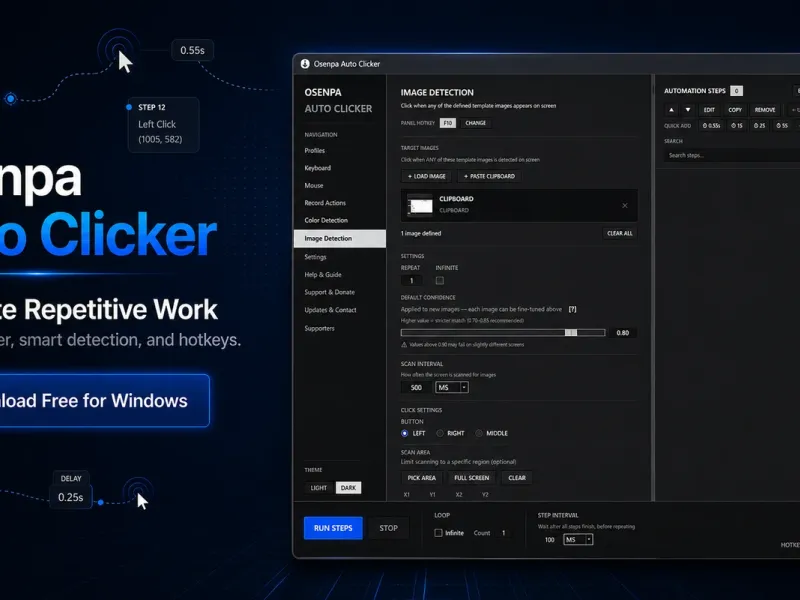
Task: Remove the Clipboard template image with the X
Action: point(625,206)
